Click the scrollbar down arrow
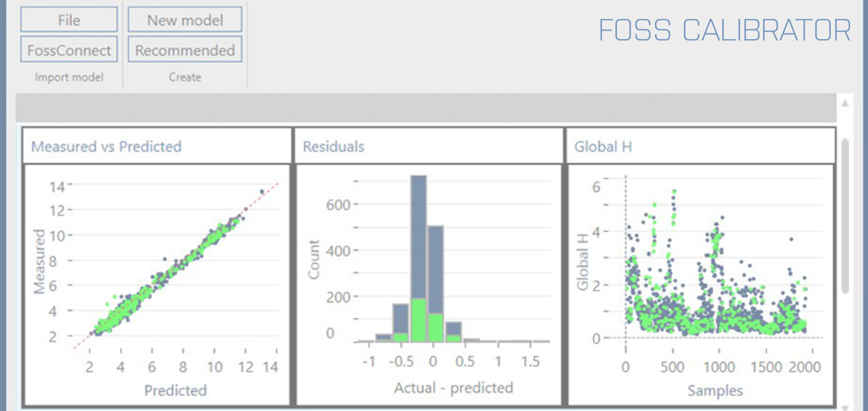This screenshot has height=411, width=868. click(845, 407)
